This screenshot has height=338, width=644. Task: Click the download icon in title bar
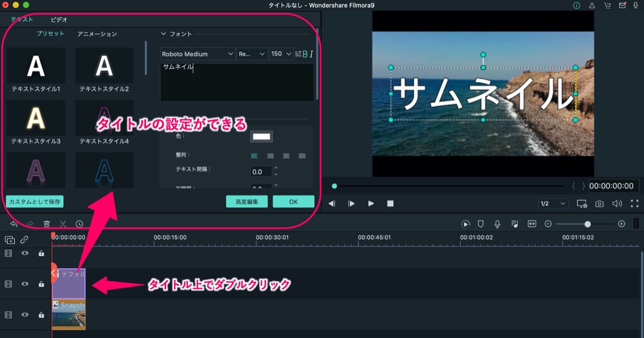[x=636, y=5]
